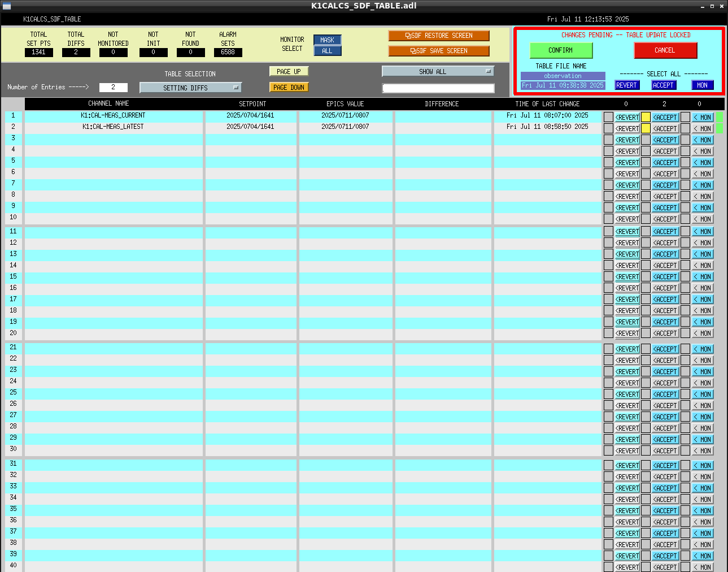
Task: Toggle yellow accept checkbox for K1:CAL-MEAS_LATEST
Action: [646, 128]
